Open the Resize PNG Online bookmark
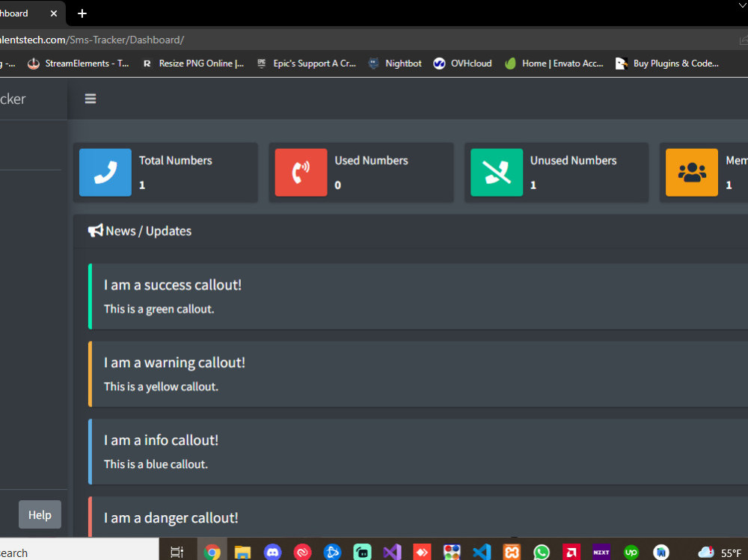 tap(194, 64)
